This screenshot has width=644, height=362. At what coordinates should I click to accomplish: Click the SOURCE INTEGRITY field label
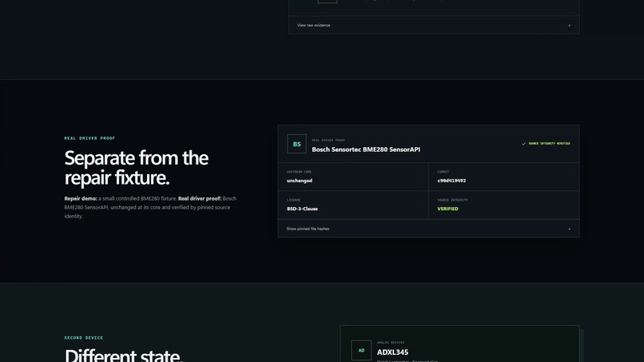pyautogui.click(x=452, y=200)
